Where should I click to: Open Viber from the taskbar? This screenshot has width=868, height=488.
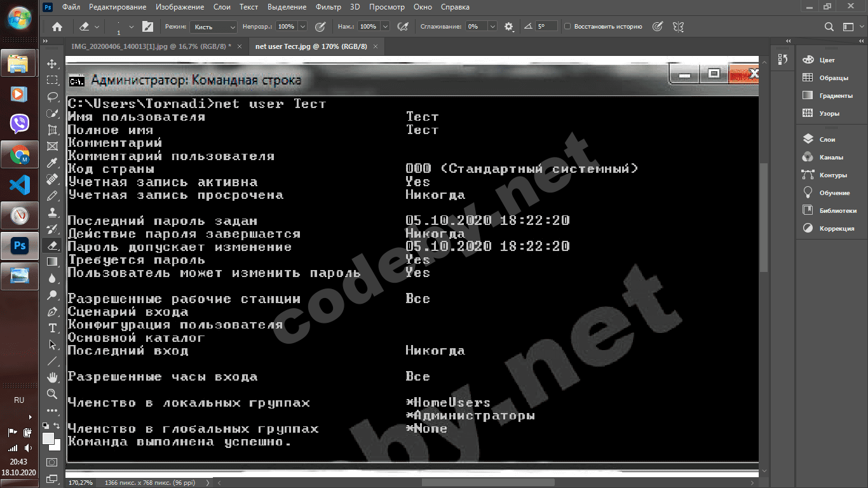coord(19,123)
